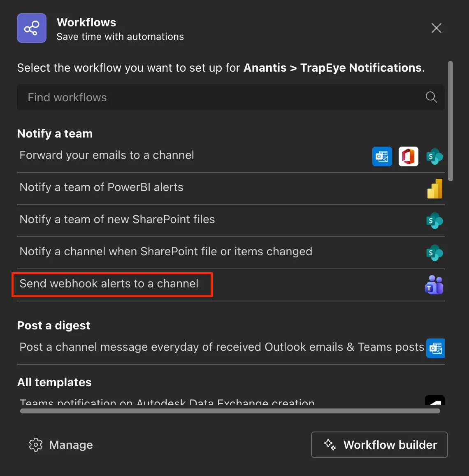Click SharePoint icon beside items changed workflow

coord(434,253)
